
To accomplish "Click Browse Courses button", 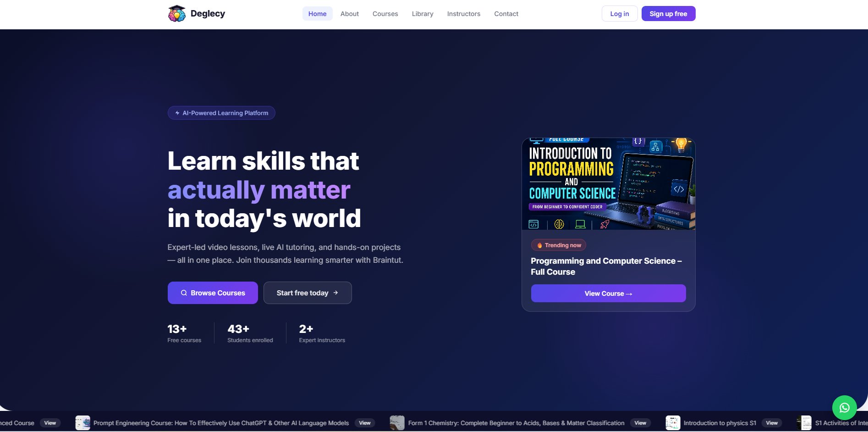I will click(x=213, y=293).
